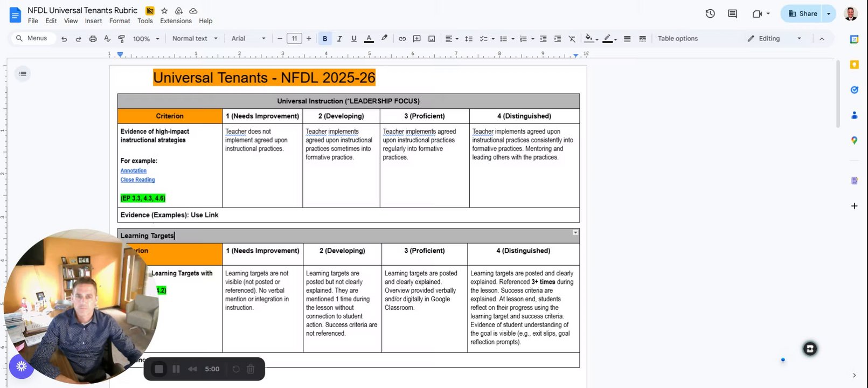Open Google Tasks side panel
Viewport: 868px width, 388px height.
point(854,90)
